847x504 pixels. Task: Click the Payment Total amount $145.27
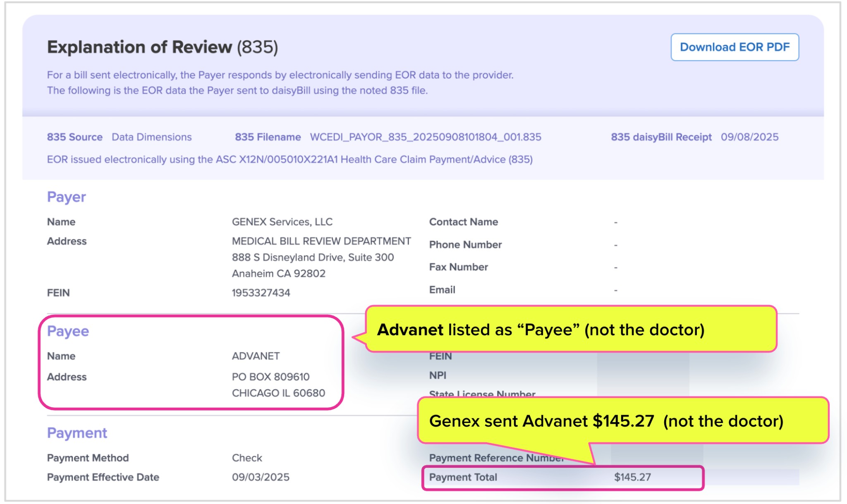632,477
